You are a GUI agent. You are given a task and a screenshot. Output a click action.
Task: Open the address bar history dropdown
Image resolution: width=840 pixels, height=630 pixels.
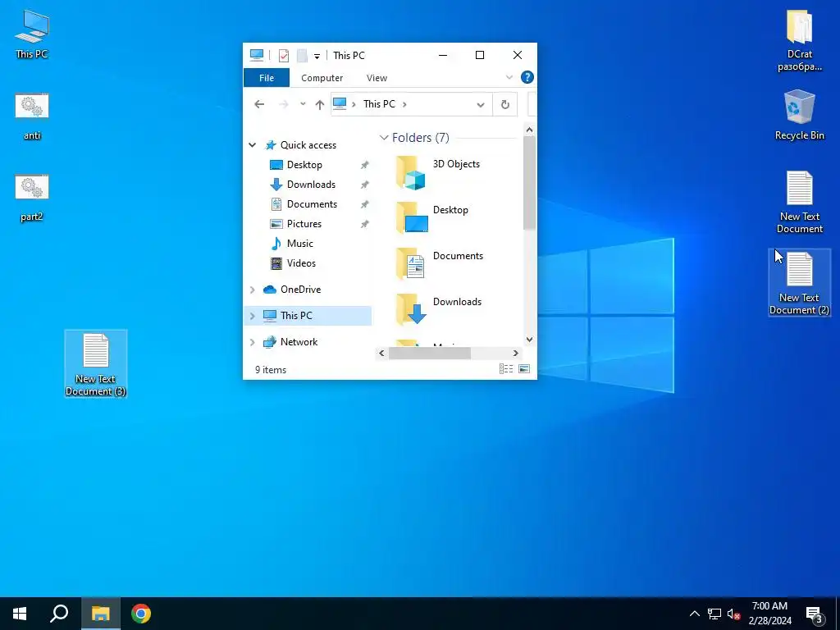tap(481, 104)
